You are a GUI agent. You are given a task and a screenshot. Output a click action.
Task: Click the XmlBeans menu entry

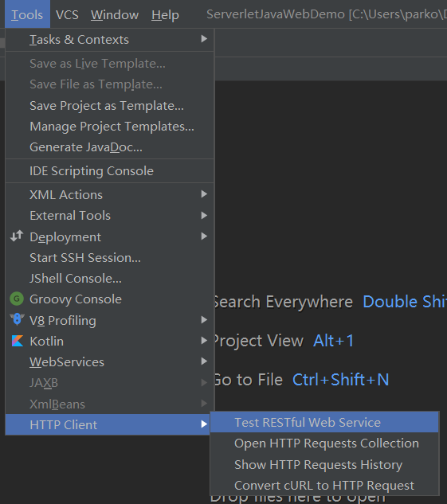(x=110, y=404)
